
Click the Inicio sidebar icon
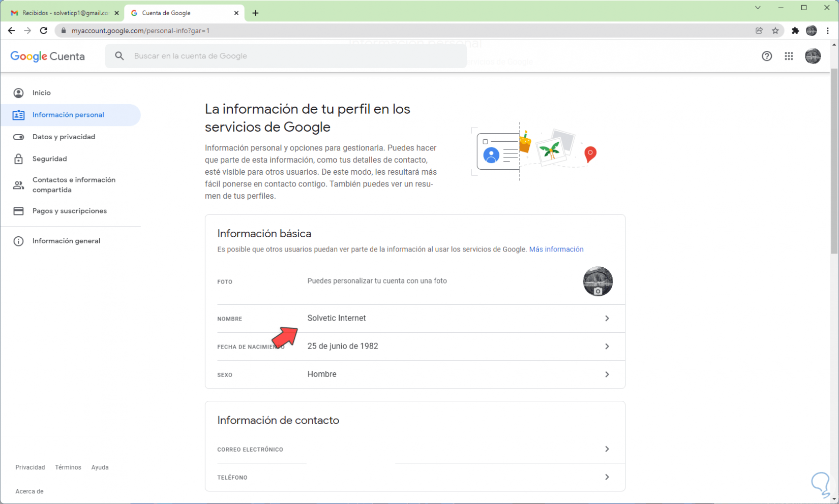point(18,93)
